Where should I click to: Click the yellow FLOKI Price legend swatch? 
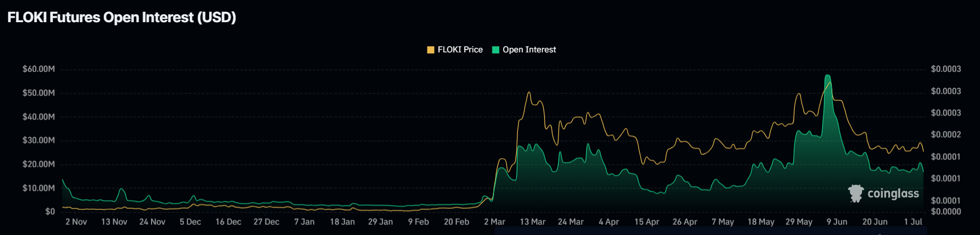pyautogui.click(x=431, y=50)
